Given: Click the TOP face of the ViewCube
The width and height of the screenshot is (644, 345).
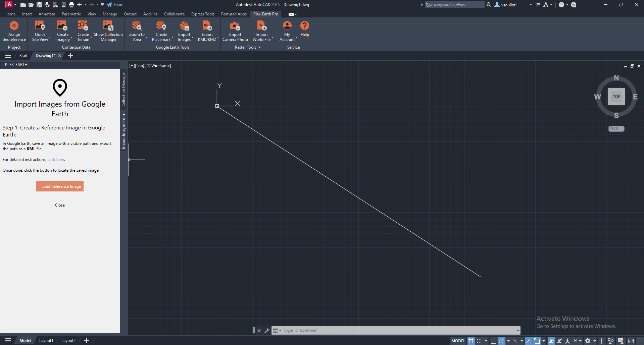Looking at the screenshot, I should click(x=616, y=97).
